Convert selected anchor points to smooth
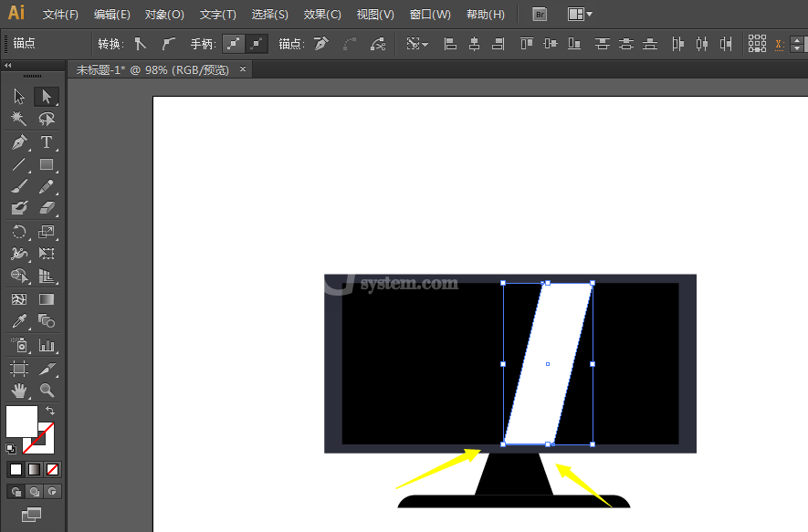Viewport: 808px width, 532px height. tap(168, 44)
